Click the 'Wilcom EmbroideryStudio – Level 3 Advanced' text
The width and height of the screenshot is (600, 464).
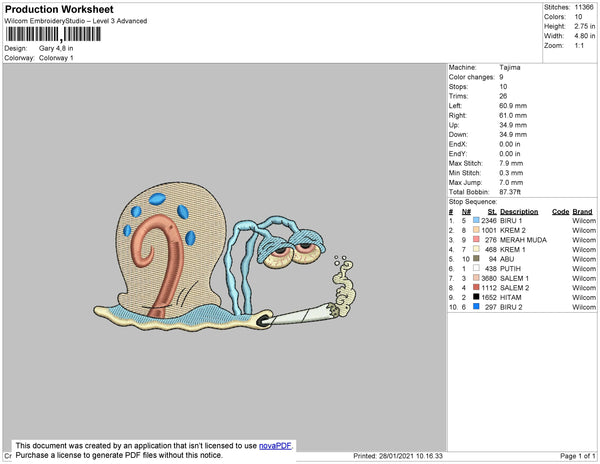coord(76,21)
